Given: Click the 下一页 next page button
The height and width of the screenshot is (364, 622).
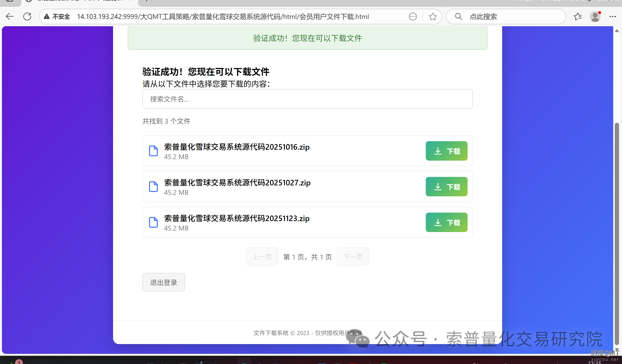Looking at the screenshot, I should 353,257.
